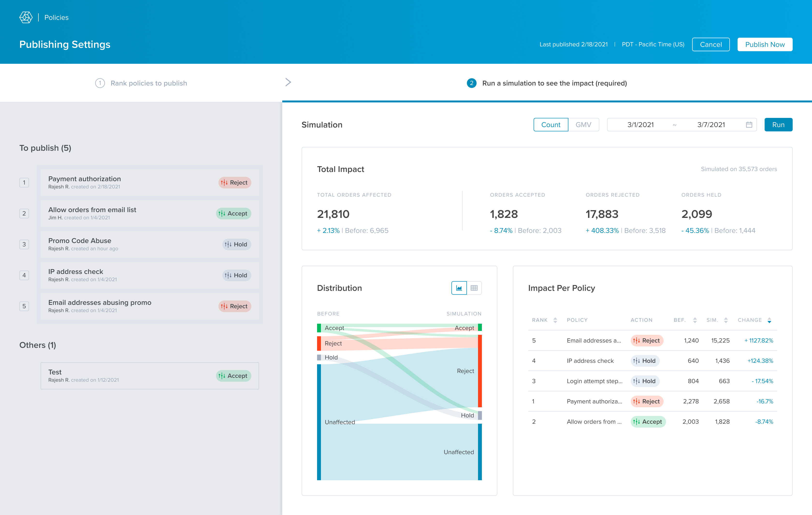
Task: Click the 3/1/2021 start date field
Action: (640, 125)
